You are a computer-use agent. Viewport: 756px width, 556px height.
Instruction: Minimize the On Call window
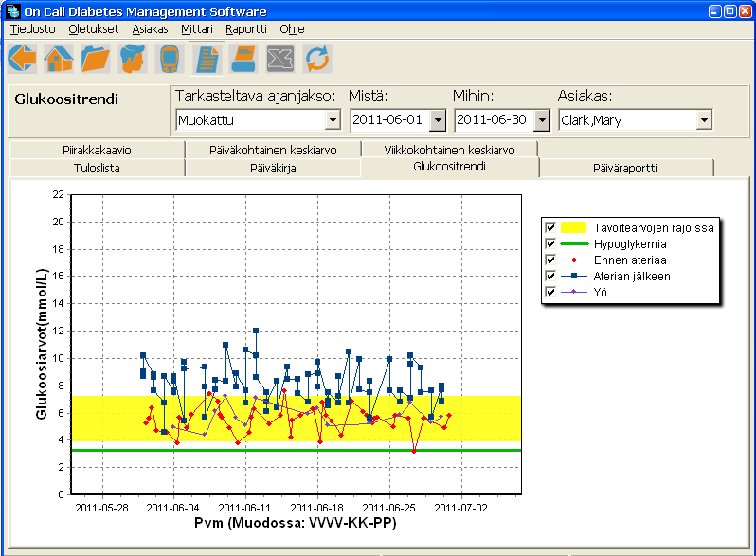[715, 11]
